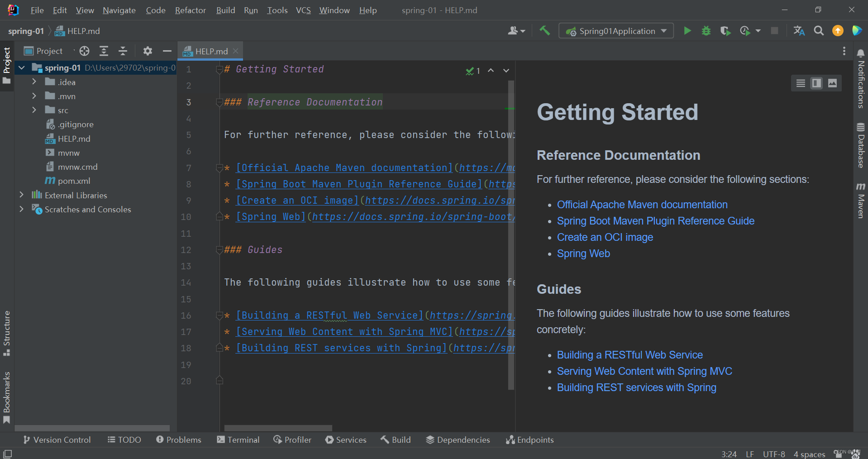Open the Refactor menu
This screenshot has height=459, width=868.
point(190,10)
